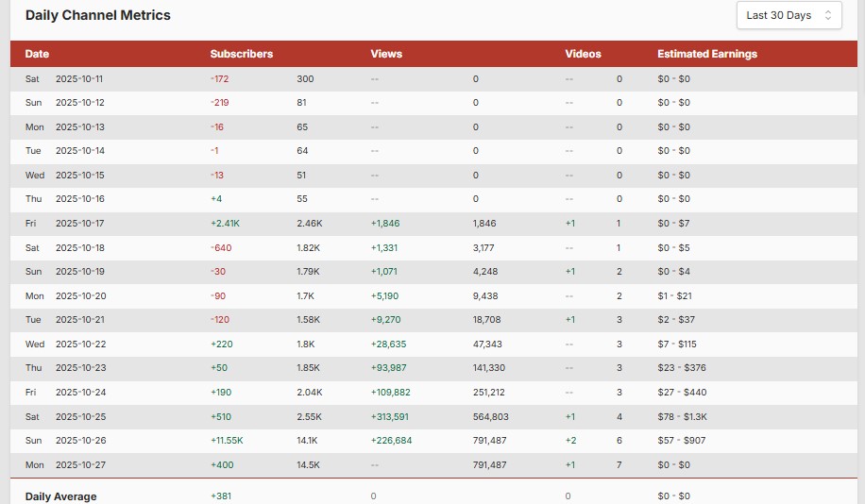Screen dimensions: 865x504
Task: Click the -13 subscribers change
Action: tap(217, 175)
